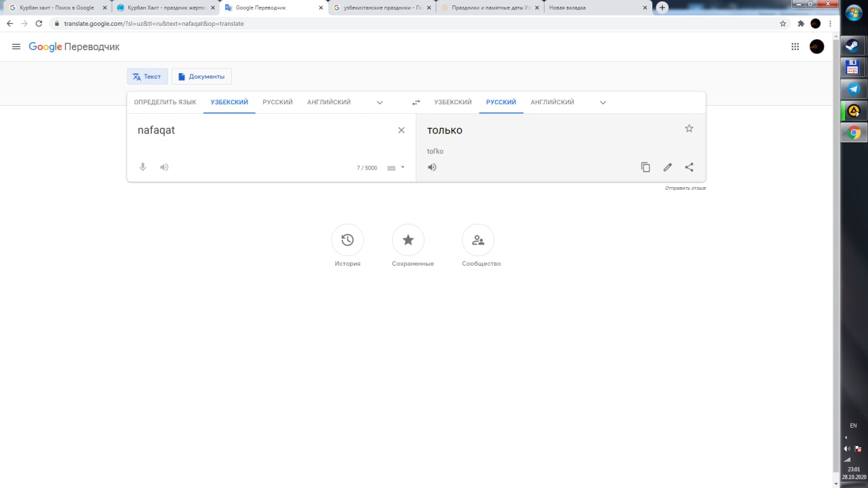868x488 pixels.
Task: Click the clock showing 23:01
Action: coord(854,469)
